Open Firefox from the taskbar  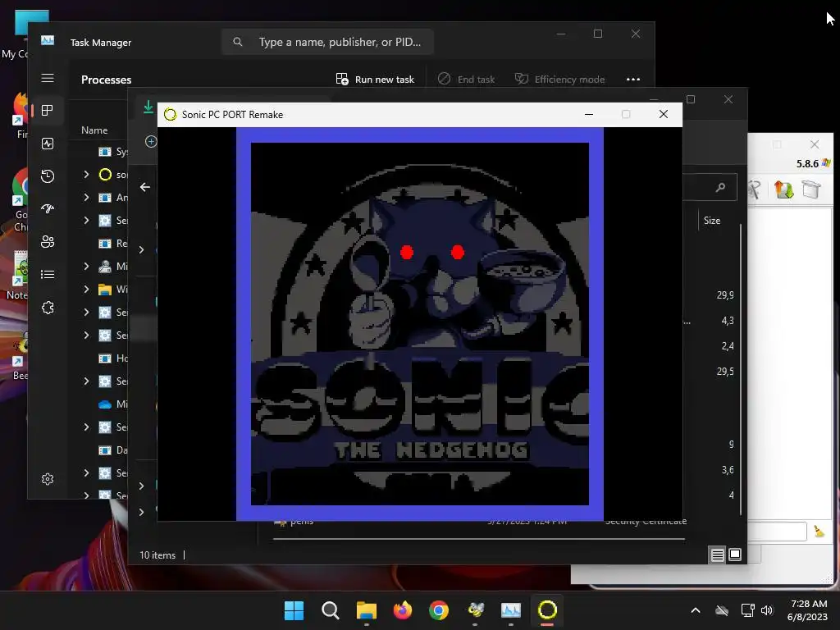point(403,610)
